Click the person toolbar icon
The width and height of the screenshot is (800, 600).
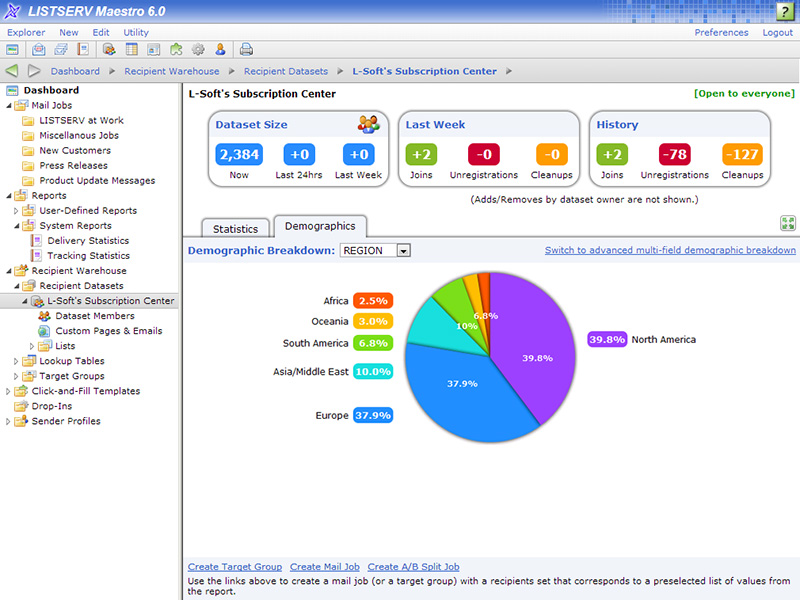pos(220,49)
